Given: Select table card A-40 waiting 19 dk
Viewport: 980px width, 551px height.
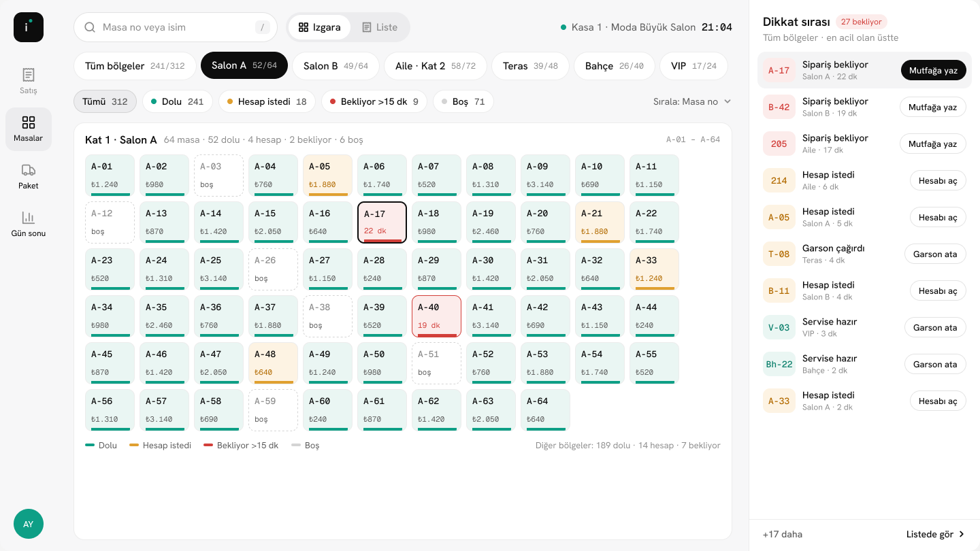Looking at the screenshot, I should 437,316.
